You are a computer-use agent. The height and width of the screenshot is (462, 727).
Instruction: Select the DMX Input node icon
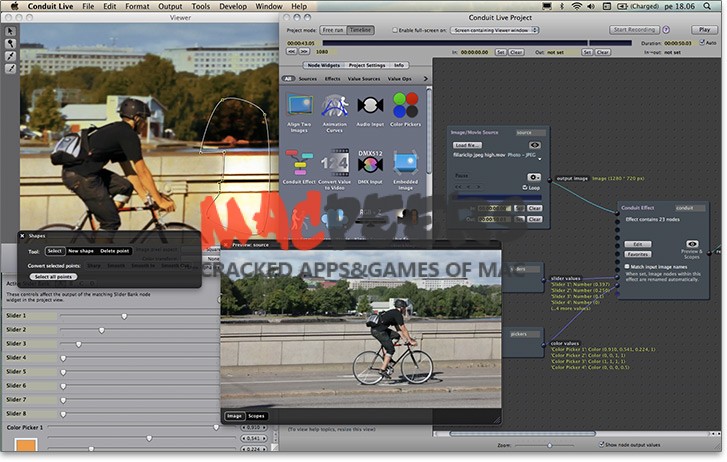pos(370,162)
